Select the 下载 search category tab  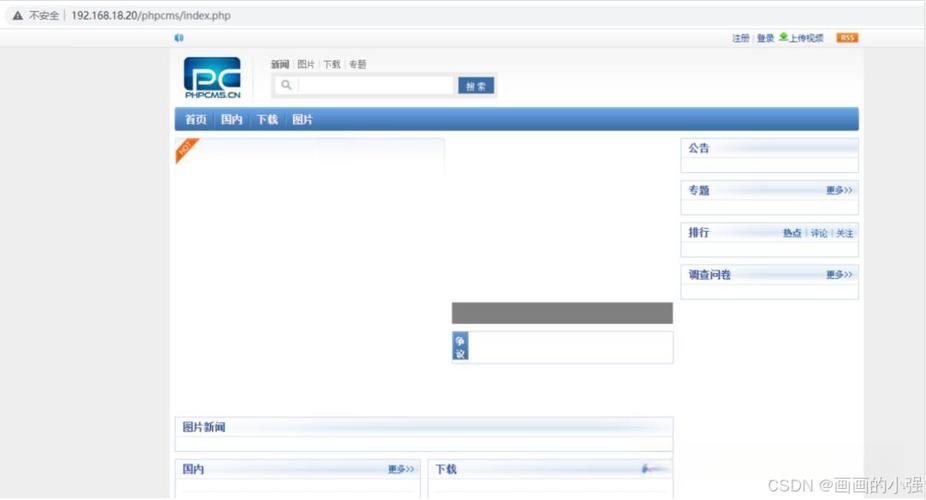pos(331,64)
